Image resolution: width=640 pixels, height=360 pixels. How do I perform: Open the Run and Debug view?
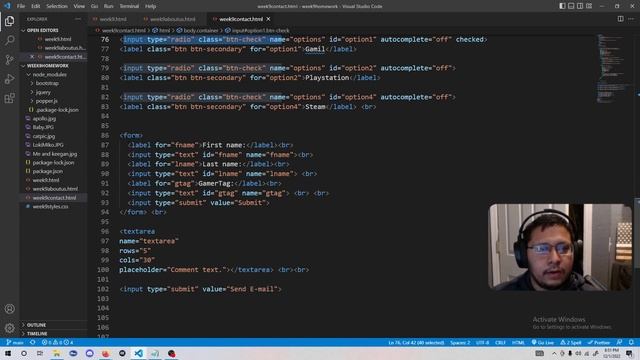(9, 79)
